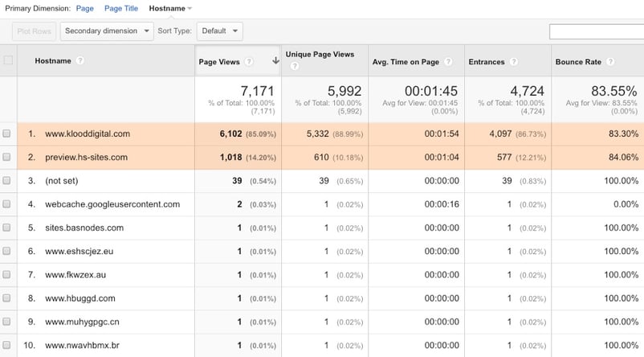Viewport: 644px width, 357px height.
Task: Click help icon beside Avg. Time on Page
Action: (452, 61)
